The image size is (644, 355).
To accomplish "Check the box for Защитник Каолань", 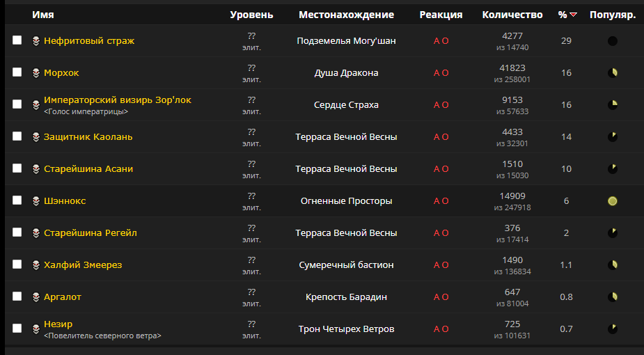I will tap(17, 136).
